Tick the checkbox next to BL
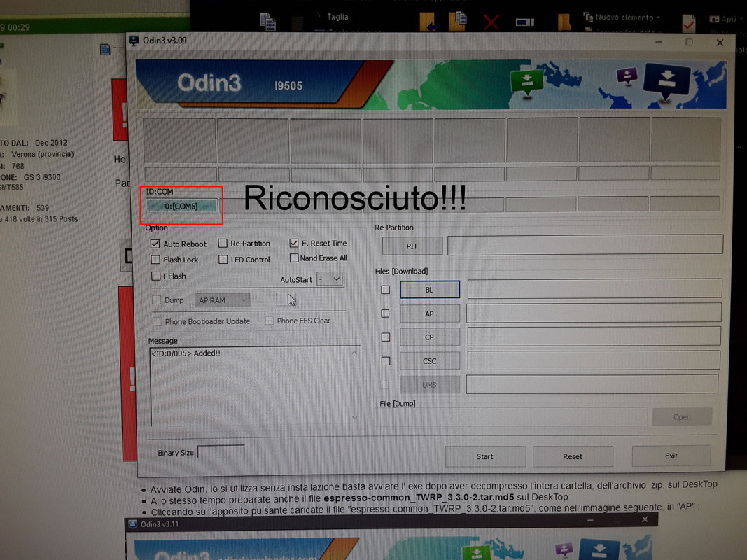Screen dimensions: 747x560 386,290
